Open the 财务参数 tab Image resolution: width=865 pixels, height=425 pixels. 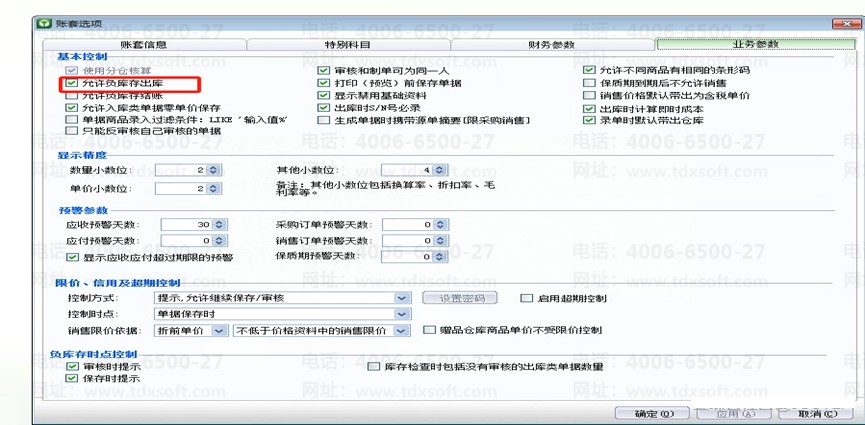[551, 45]
